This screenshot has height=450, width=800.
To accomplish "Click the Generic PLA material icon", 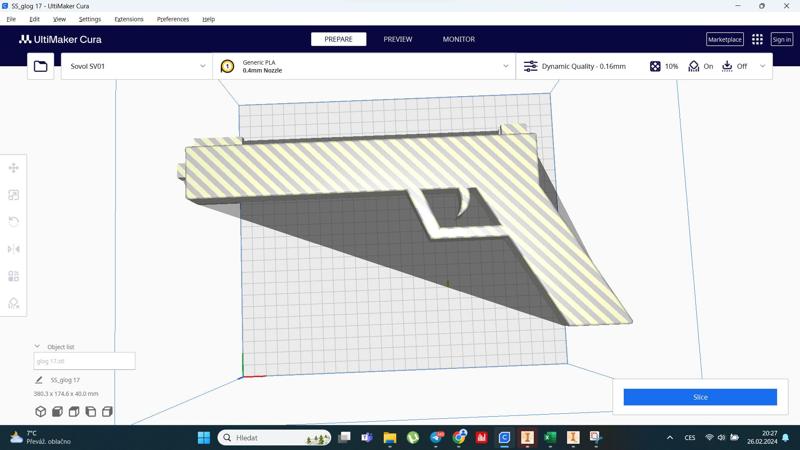I will (x=227, y=66).
